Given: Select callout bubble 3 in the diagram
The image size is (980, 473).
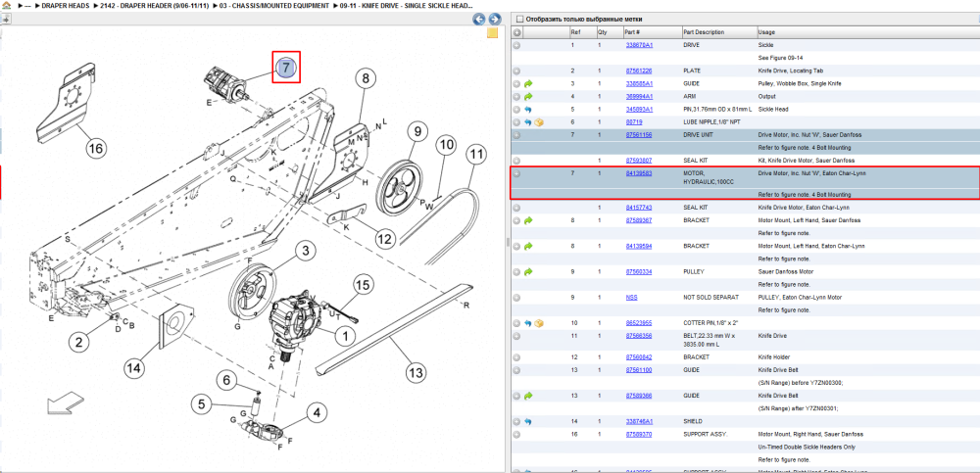Looking at the screenshot, I should [305, 251].
